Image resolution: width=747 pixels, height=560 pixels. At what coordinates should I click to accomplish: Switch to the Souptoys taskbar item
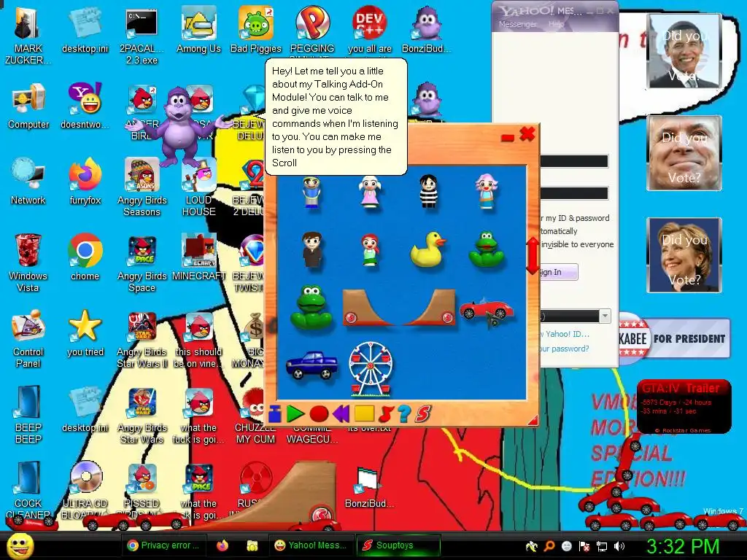[398, 545]
